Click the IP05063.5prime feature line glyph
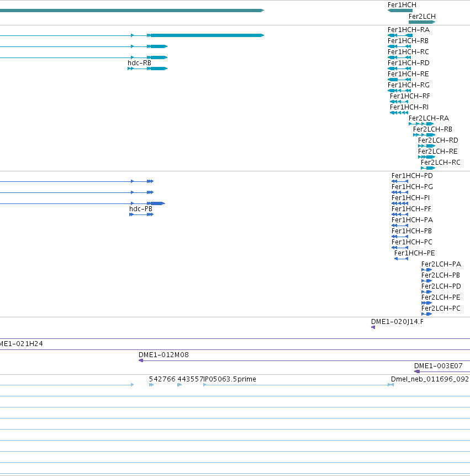The height and width of the screenshot is (476, 470). pyautogui.click(x=298, y=385)
